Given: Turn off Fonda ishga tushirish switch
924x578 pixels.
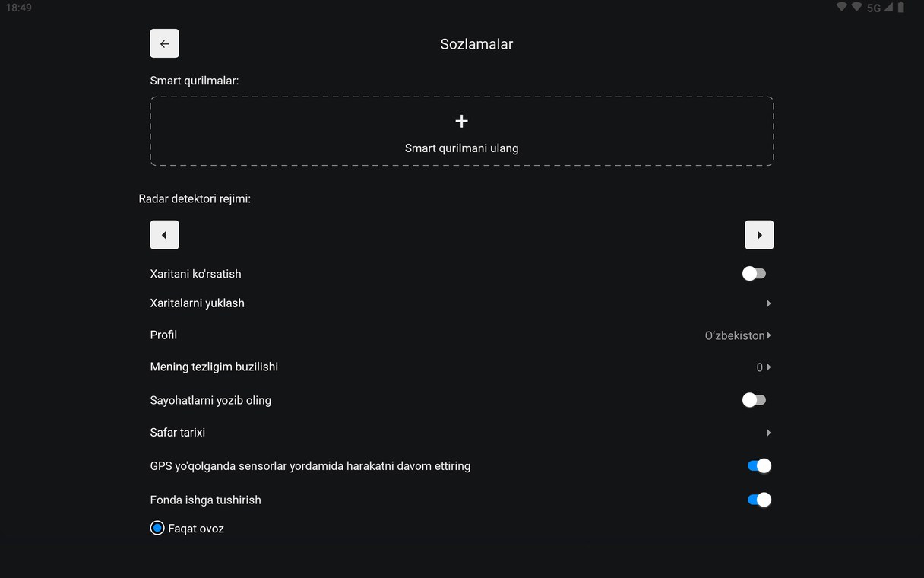Looking at the screenshot, I should (x=759, y=500).
